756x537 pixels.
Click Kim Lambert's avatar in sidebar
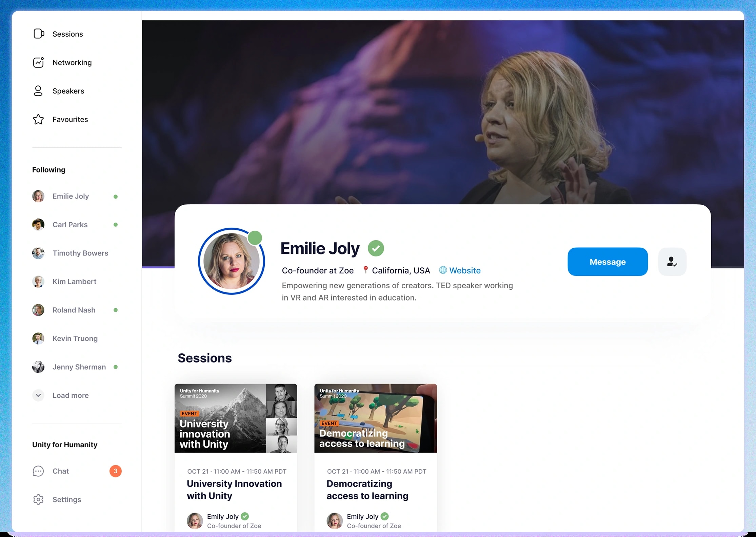click(38, 282)
